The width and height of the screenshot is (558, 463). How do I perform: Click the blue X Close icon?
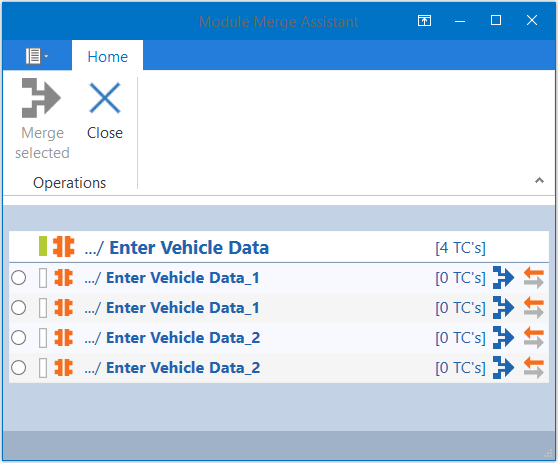pos(105,98)
